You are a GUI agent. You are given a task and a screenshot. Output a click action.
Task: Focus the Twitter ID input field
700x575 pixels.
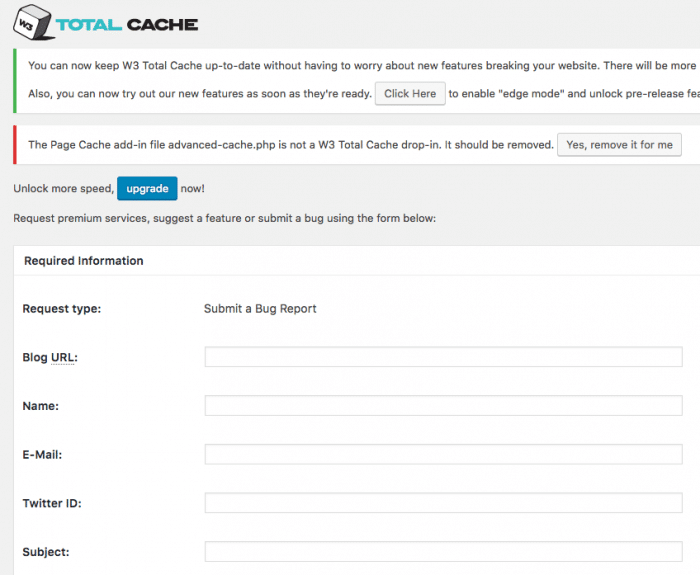click(443, 503)
